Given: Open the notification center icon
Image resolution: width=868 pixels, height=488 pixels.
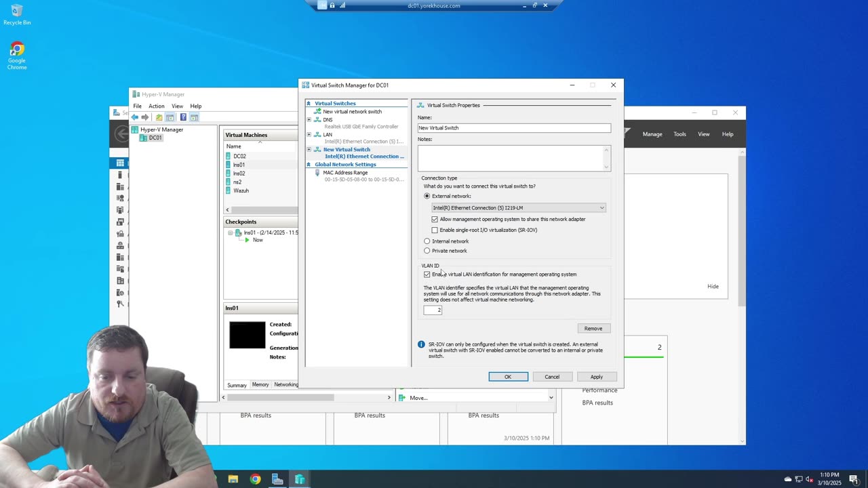Looking at the screenshot, I should coord(854,479).
